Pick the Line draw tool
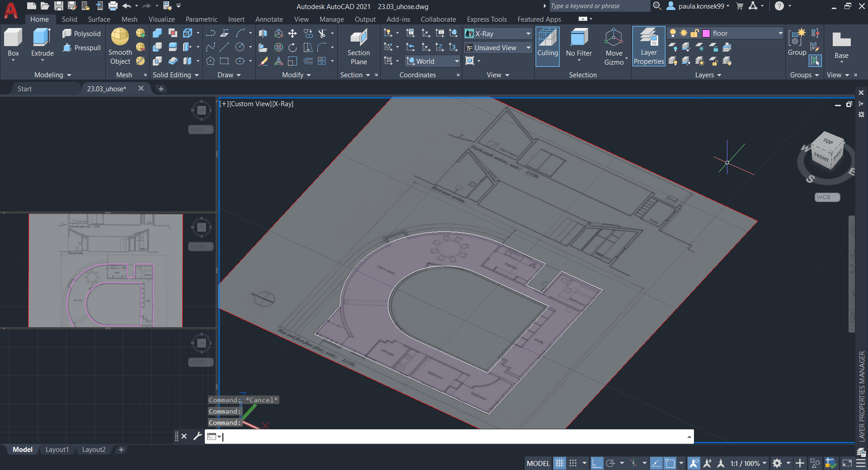 point(224,47)
